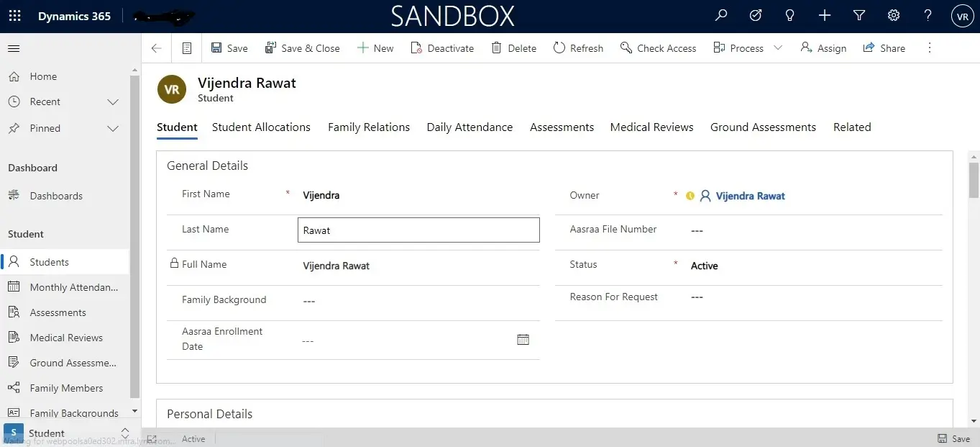
Task: Click the Aasraa File Number field
Action: [x=812, y=230]
